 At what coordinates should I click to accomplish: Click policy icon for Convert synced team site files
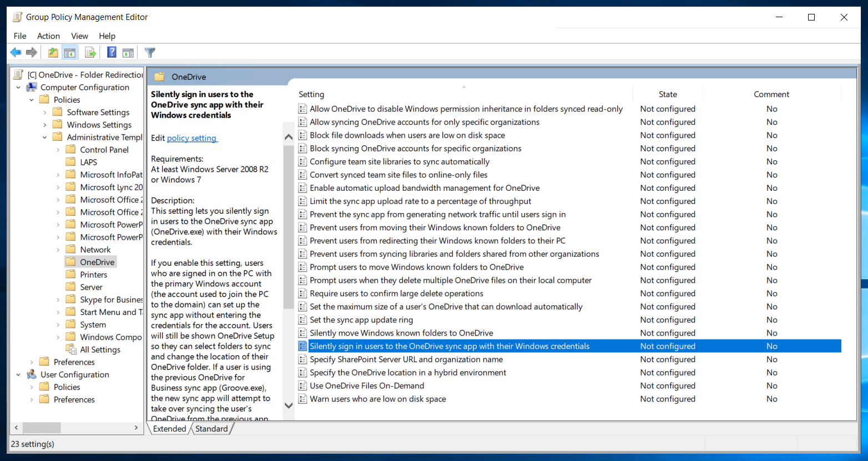[x=302, y=175]
